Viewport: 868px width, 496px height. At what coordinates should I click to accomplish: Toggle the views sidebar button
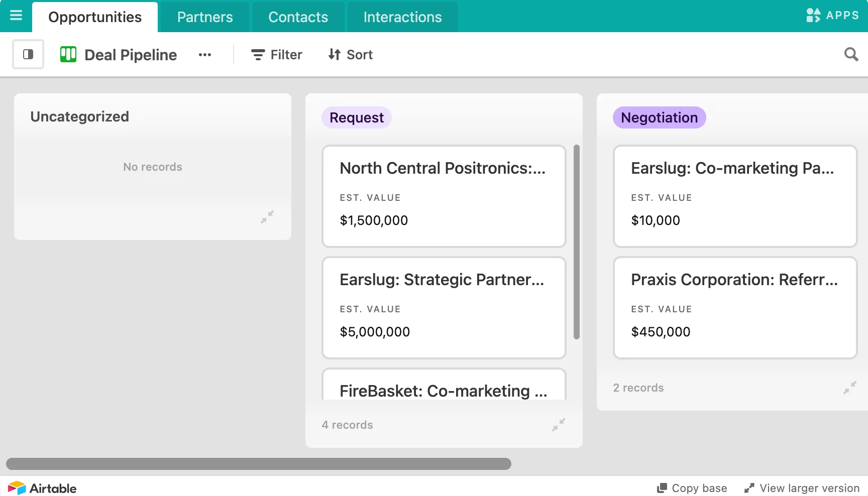click(x=28, y=54)
